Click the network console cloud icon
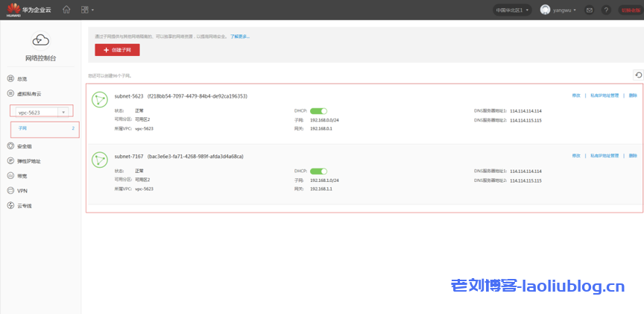644x314 pixels. (40, 40)
